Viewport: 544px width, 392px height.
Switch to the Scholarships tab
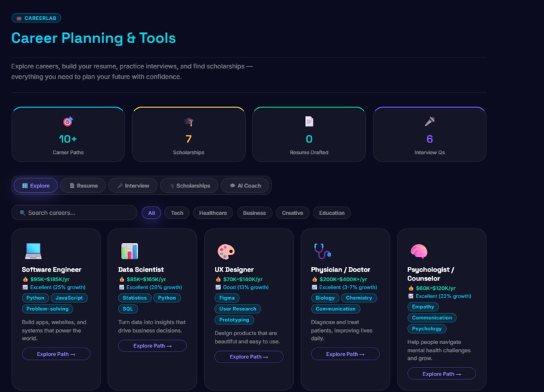[x=189, y=185]
